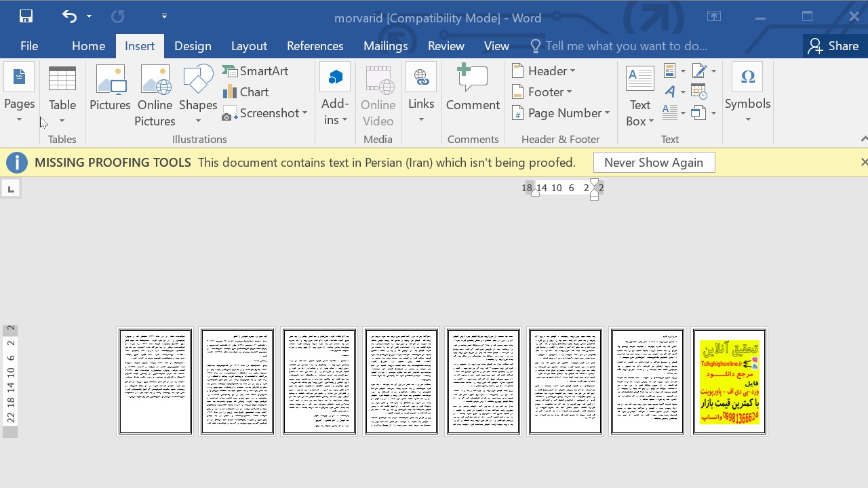
Task: Add a Signature Line
Action: click(704, 71)
